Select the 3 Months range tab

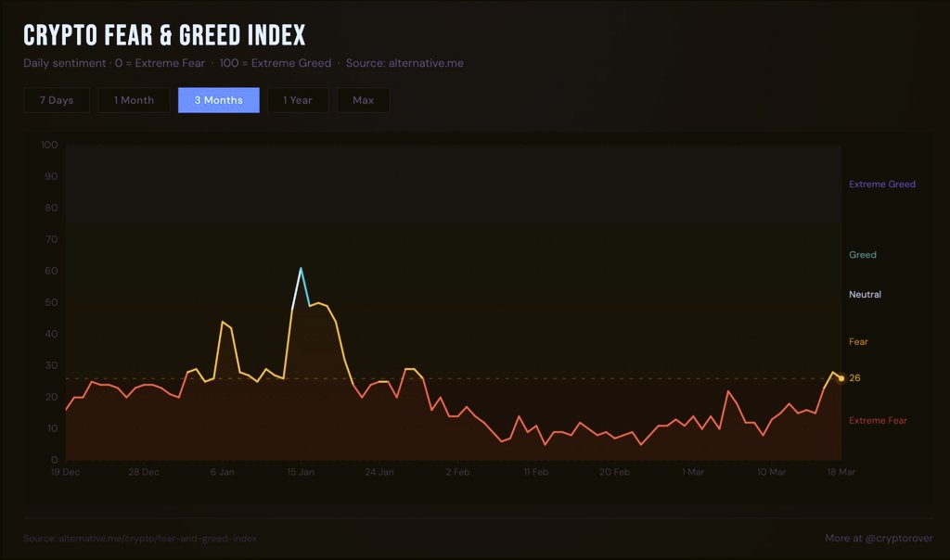click(219, 100)
